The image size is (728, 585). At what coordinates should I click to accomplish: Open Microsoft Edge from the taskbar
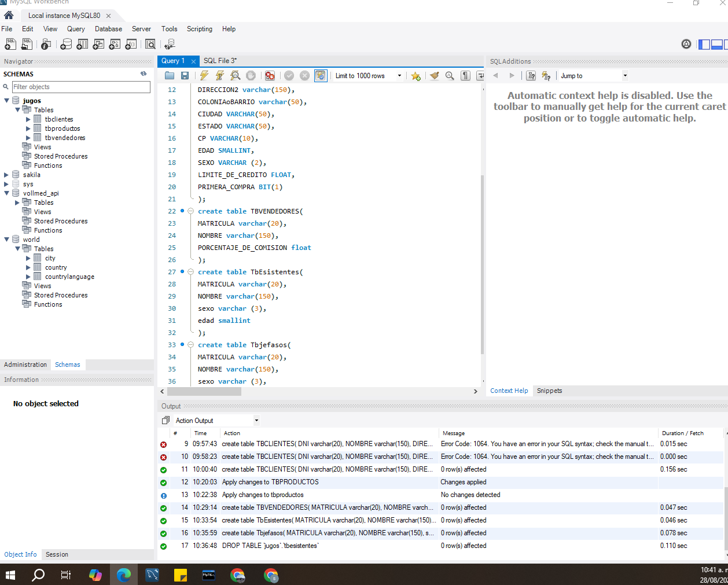[x=124, y=575]
